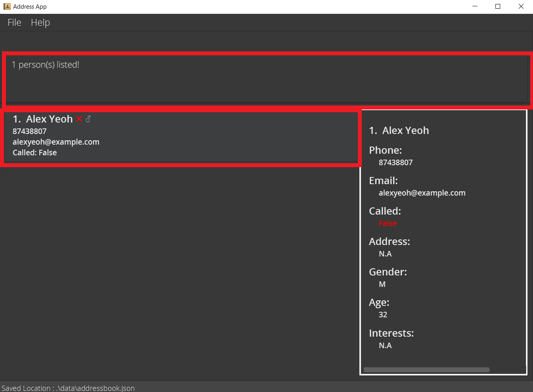Screen dimensions: 533x392
Task: Click the age value 32 in details panel
Action: (x=383, y=315)
